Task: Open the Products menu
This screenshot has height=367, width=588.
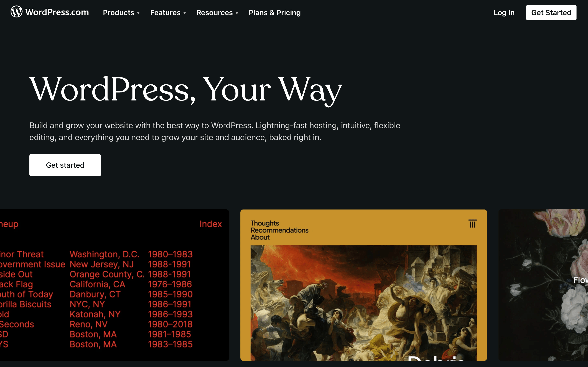Action: click(x=118, y=13)
